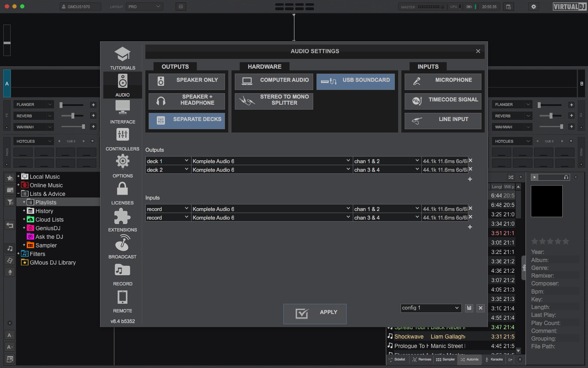
Task: Open the config 1 dropdown
Action: [431, 308]
